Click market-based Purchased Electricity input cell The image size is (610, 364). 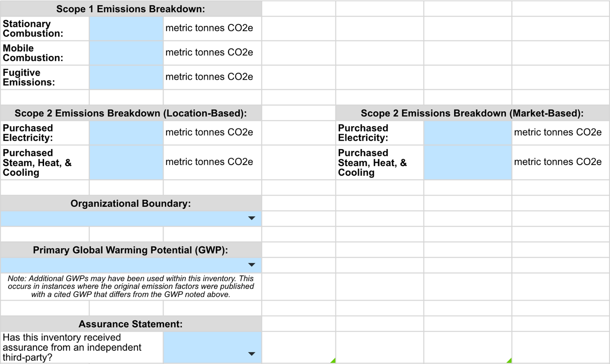pos(468,133)
